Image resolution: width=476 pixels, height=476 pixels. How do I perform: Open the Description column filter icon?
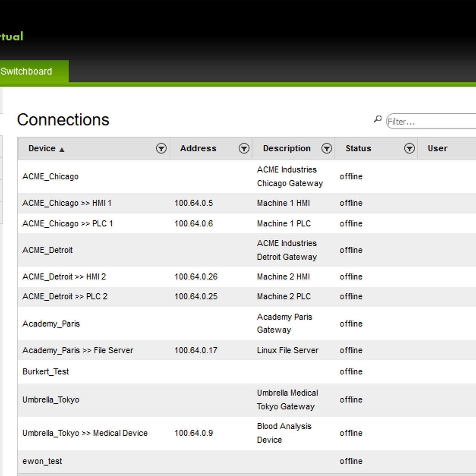tap(327, 148)
